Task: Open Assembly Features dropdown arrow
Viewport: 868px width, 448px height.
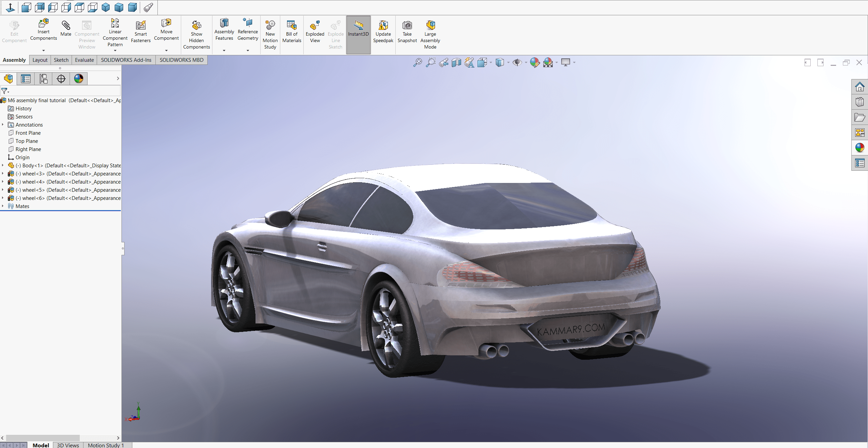Action: [x=224, y=51]
